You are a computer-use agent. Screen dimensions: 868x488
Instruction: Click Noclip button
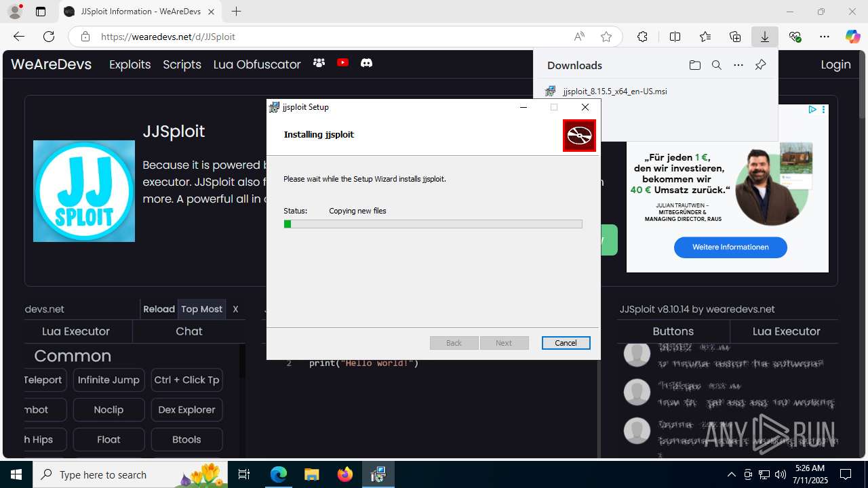tap(108, 410)
